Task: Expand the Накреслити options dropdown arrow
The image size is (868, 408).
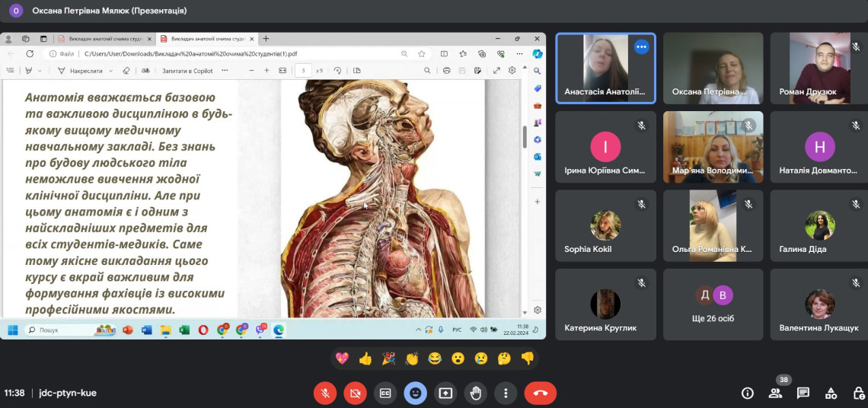Action: tap(110, 71)
